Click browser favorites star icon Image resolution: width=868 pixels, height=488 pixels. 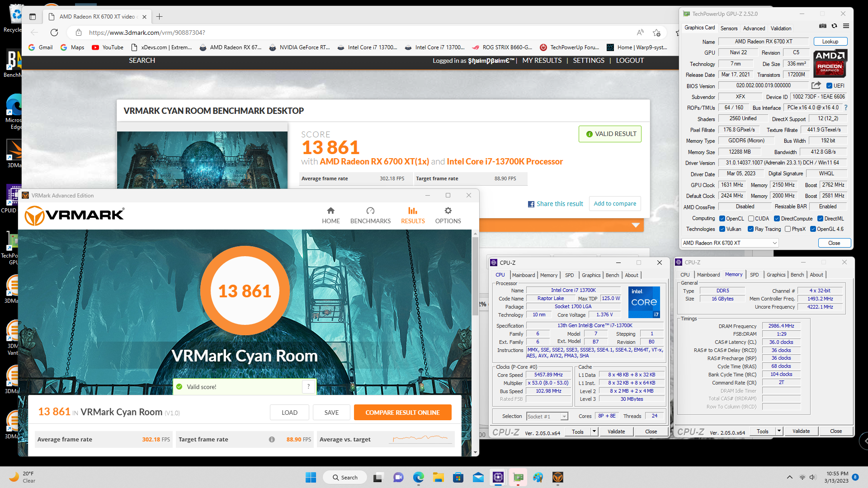coord(656,33)
